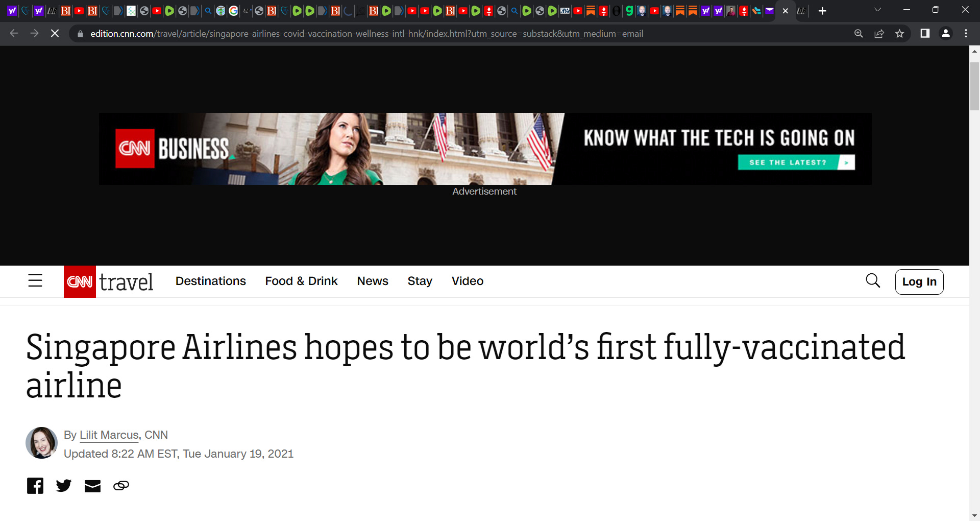Go back to the previous page
Screen dimensions: 980x521
click(x=14, y=34)
